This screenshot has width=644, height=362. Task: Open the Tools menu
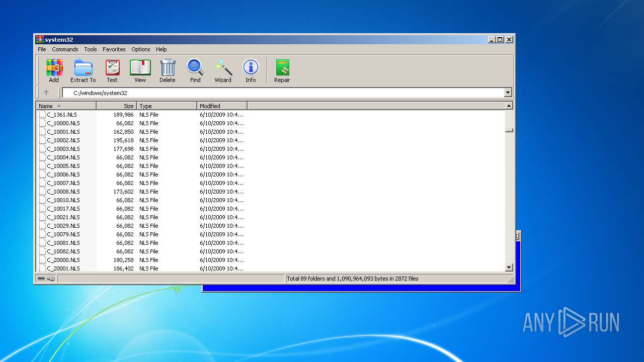91,49
